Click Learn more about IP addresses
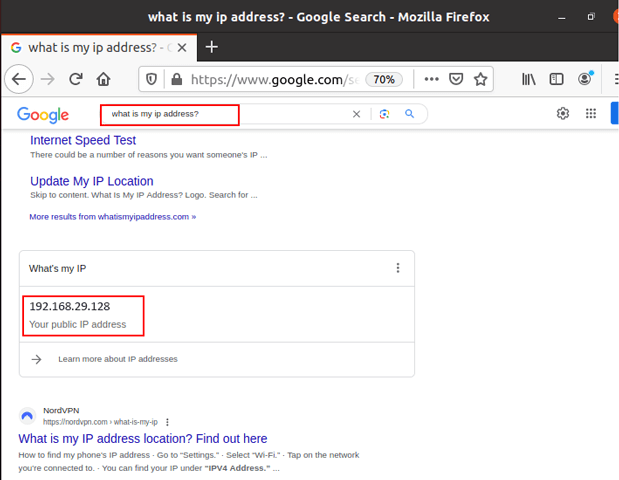Screen dimensions: 619x480 coord(118,359)
